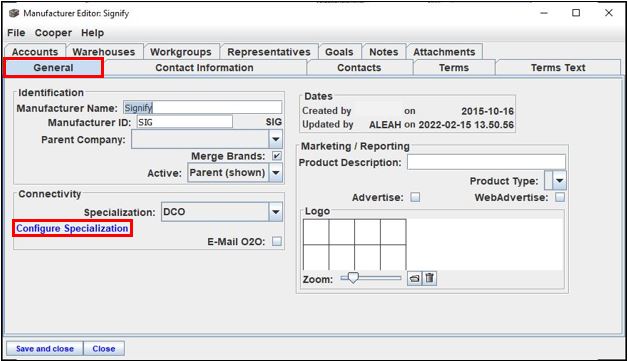Click the Product Description field
This screenshot has height=361, width=628.
pos(486,162)
